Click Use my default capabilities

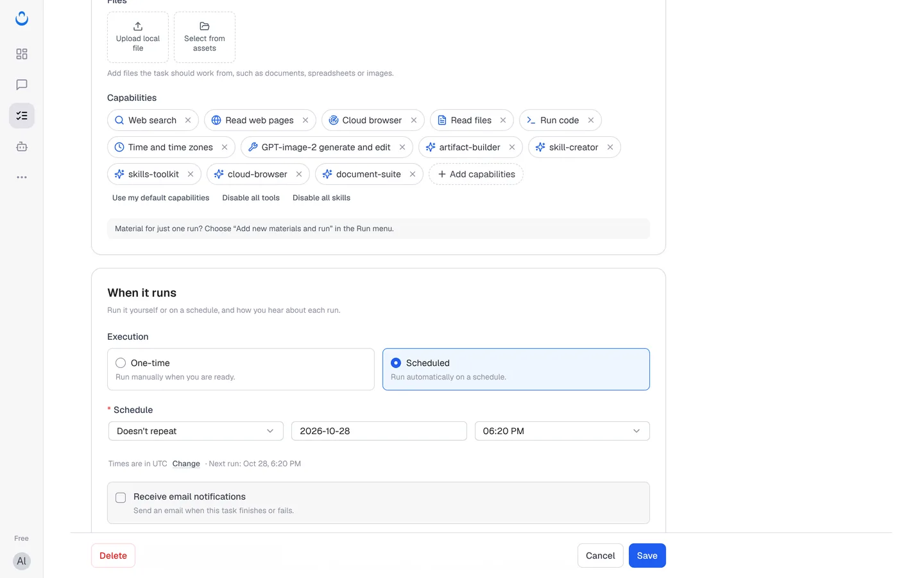coord(160,198)
